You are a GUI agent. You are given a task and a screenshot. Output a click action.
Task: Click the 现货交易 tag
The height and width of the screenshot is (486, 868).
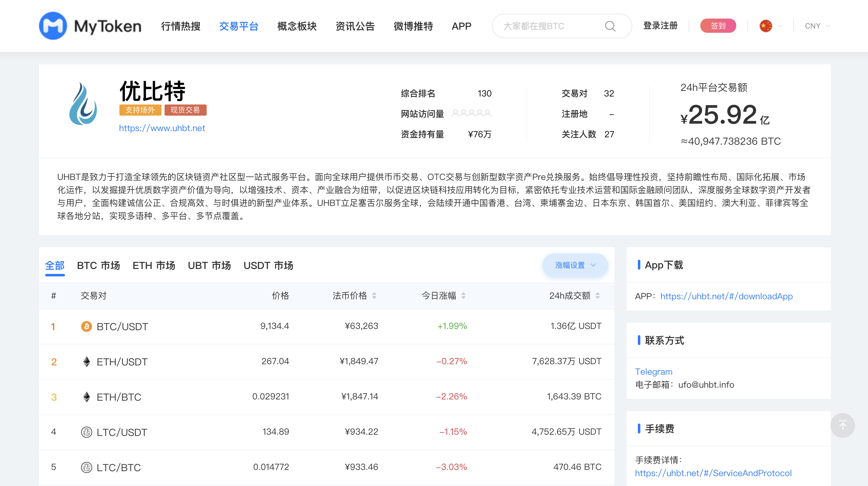click(185, 110)
